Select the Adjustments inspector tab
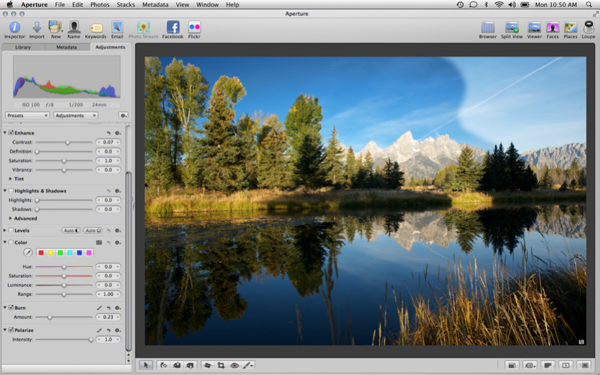 tap(110, 47)
